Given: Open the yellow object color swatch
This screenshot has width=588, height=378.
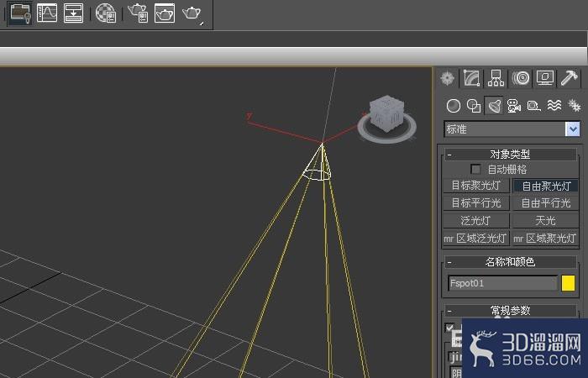Looking at the screenshot, I should click(568, 283).
